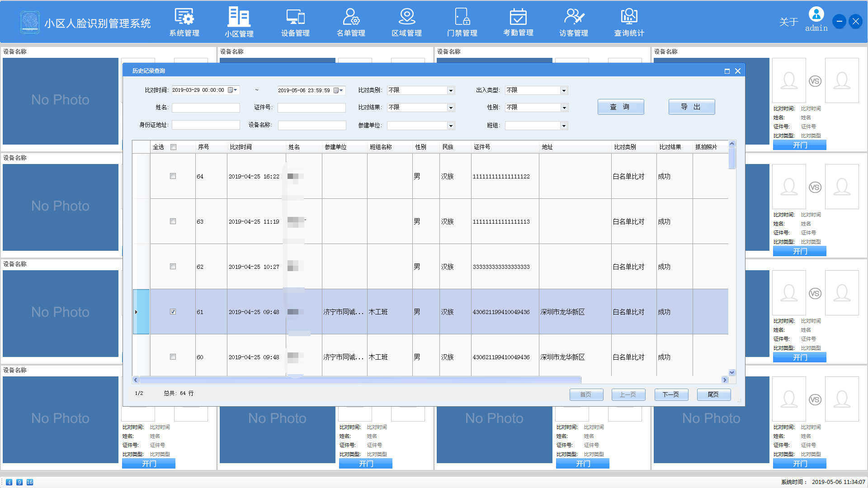The height and width of the screenshot is (488, 868).
Task: Expand the 参建单位 dropdown
Action: [x=450, y=126]
